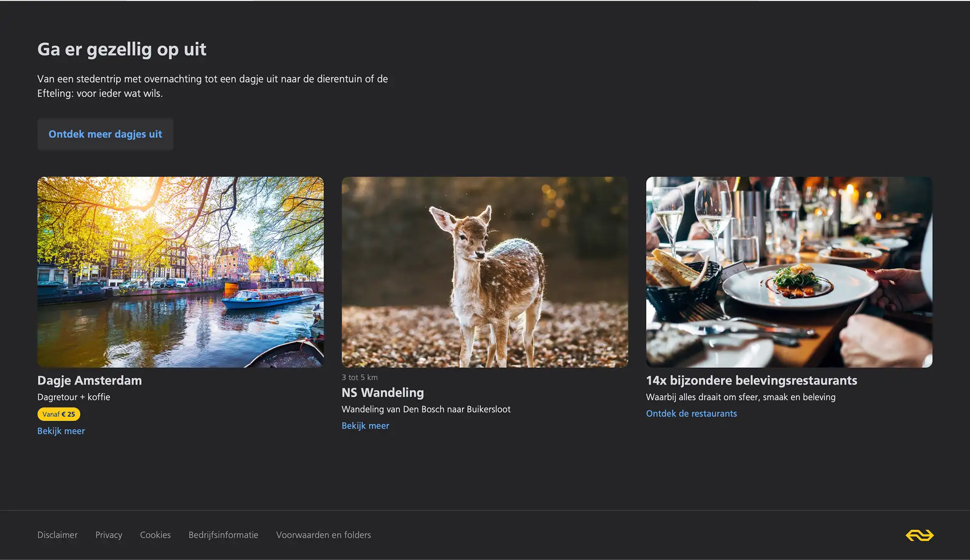
Task: Click the Wandeling van Den Bosch naar Buikersloot text
Action: pos(426,409)
